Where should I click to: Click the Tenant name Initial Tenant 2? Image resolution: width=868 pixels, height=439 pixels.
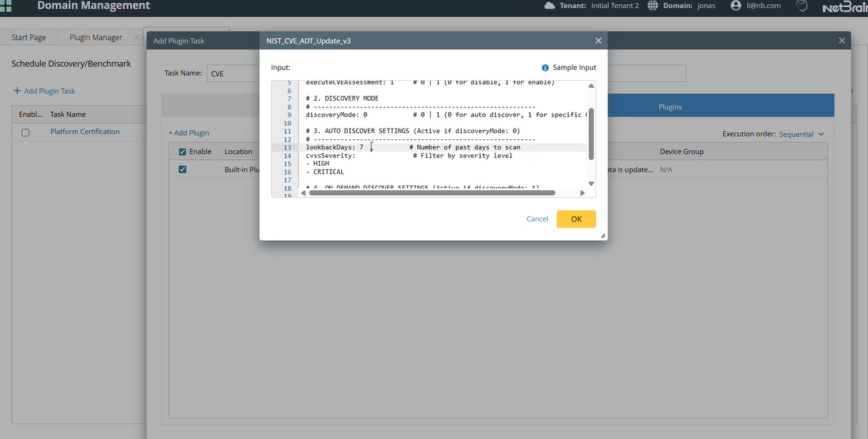click(x=615, y=6)
